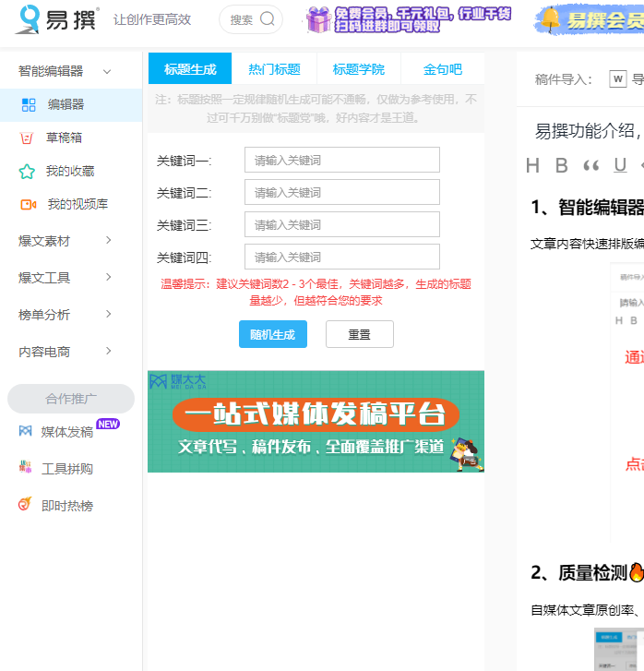The width and height of the screenshot is (644, 671).
Task: Toggle underline U in editor toolbar
Action: 620,165
